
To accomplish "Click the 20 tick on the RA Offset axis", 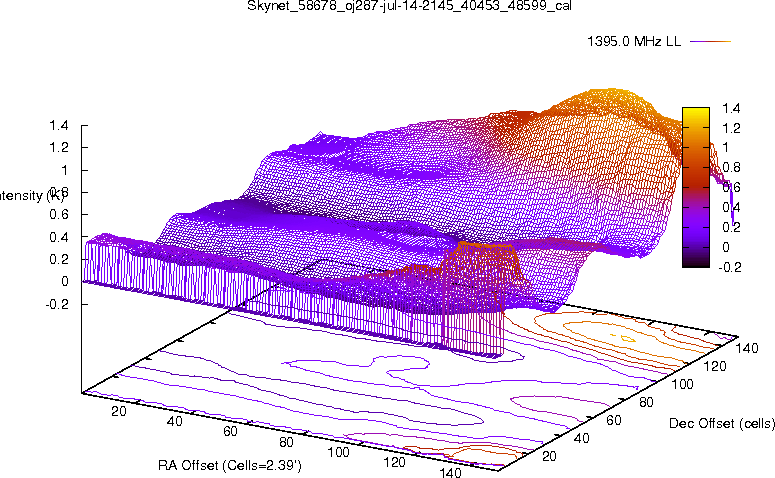I will tap(119, 411).
